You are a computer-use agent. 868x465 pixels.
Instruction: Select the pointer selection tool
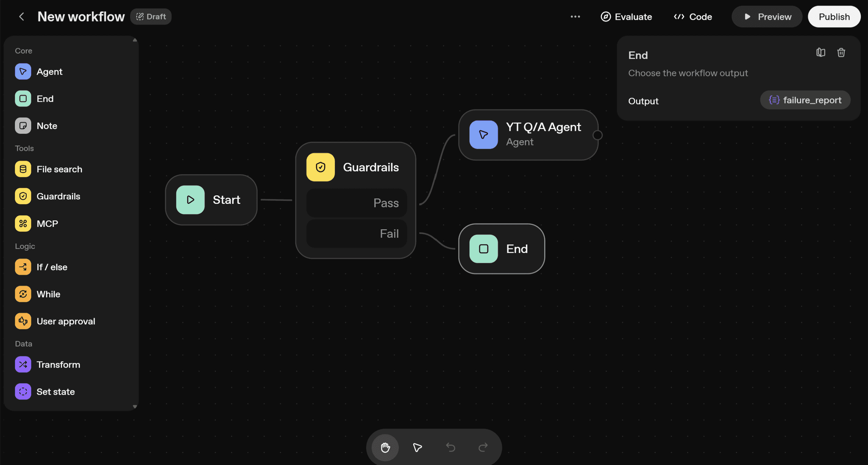[x=417, y=447]
